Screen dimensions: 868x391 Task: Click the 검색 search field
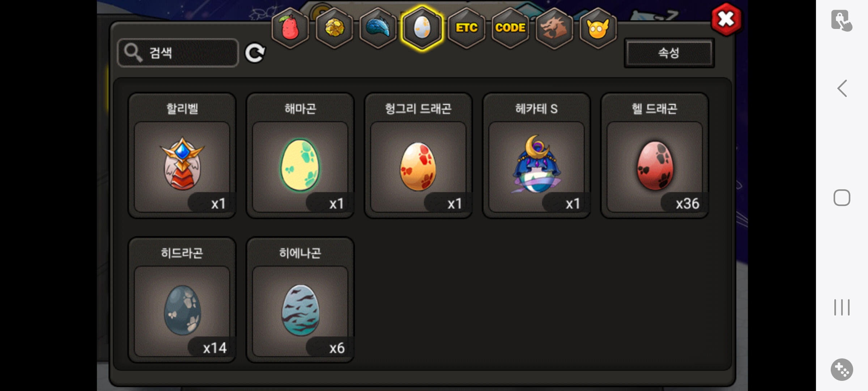point(178,53)
